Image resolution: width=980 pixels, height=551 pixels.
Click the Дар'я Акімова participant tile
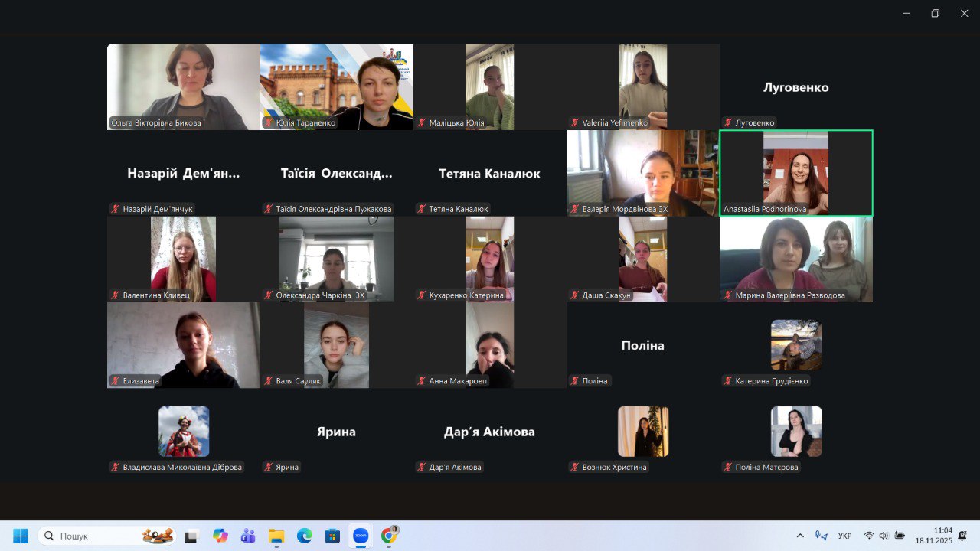[x=489, y=432]
